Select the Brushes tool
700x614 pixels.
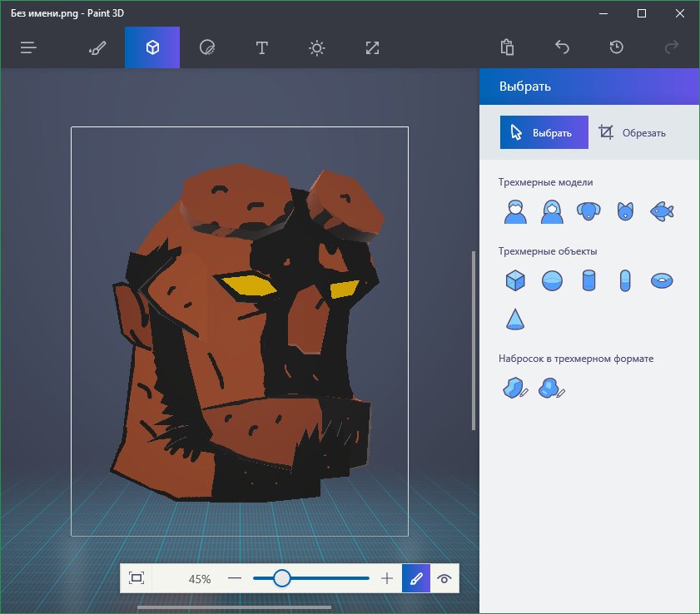pos(97,47)
